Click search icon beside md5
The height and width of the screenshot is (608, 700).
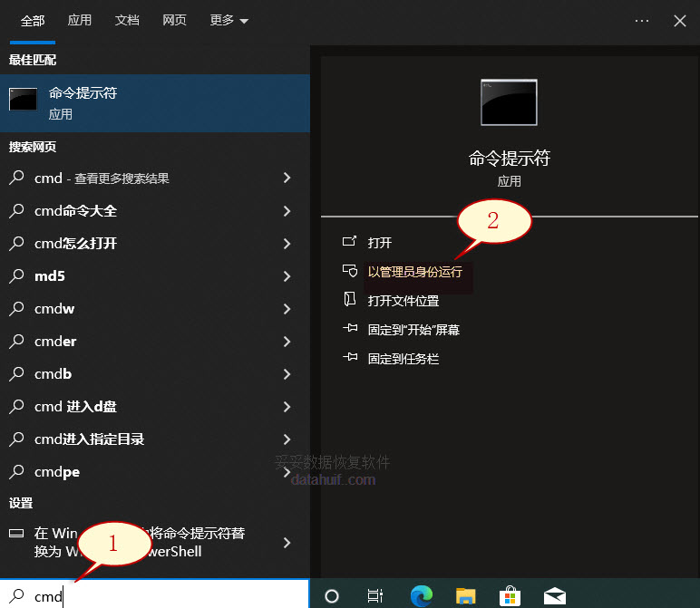16,275
